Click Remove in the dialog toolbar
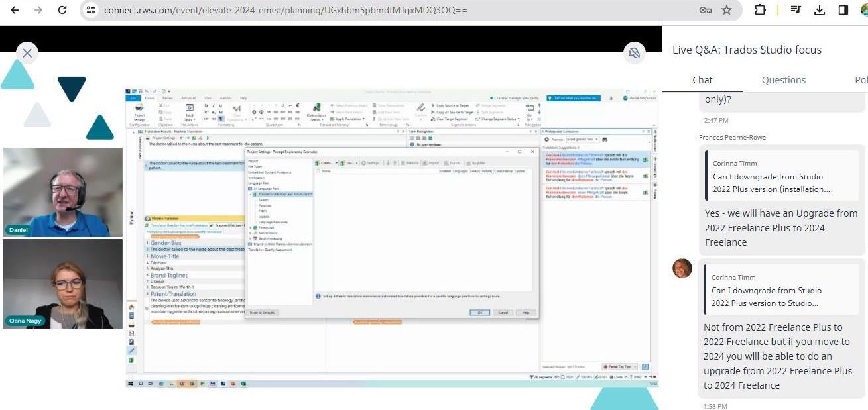The height and width of the screenshot is (410, 868). (x=410, y=163)
